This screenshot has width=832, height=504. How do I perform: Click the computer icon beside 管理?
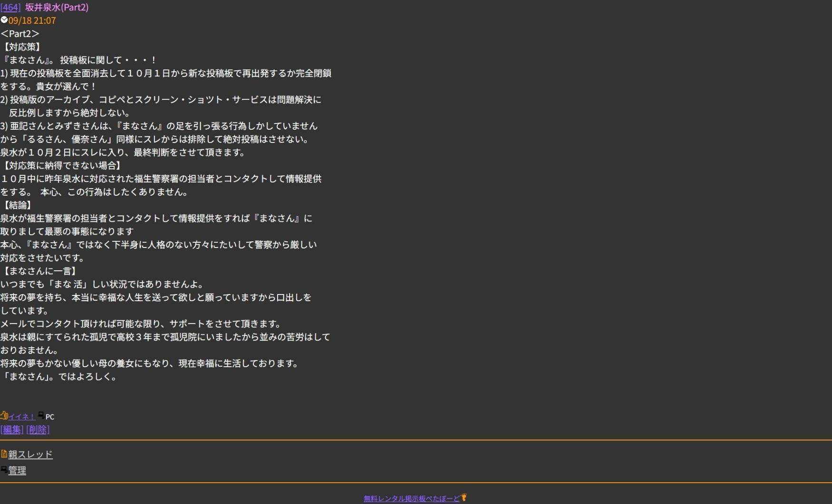coord(4,470)
